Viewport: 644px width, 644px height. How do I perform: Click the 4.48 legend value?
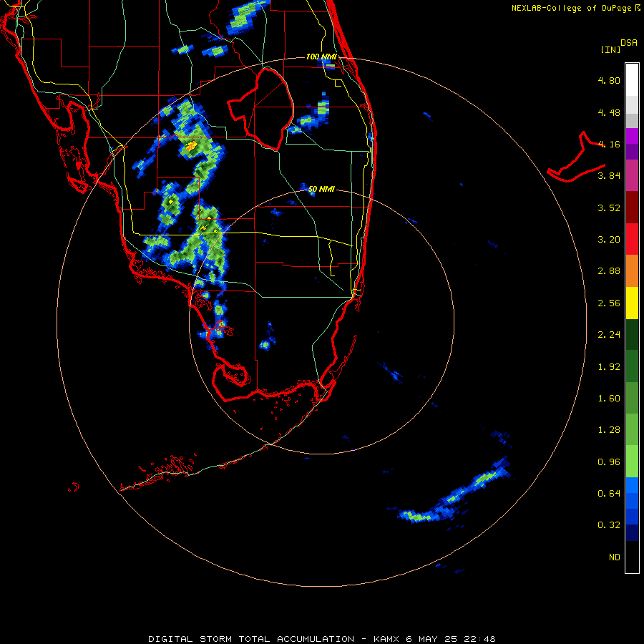pyautogui.click(x=609, y=112)
